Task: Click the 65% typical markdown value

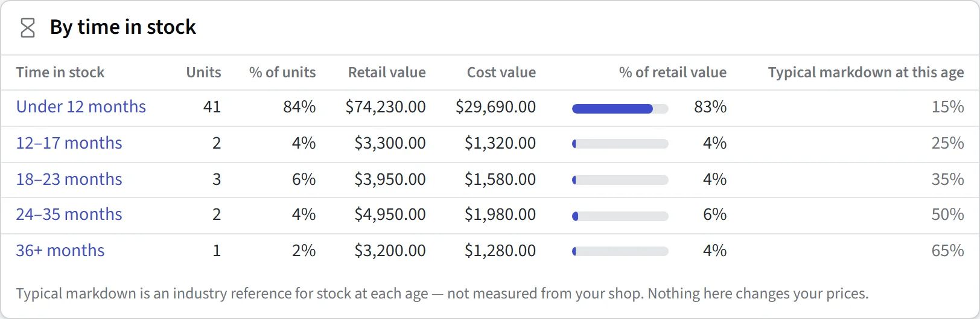Action: (x=948, y=251)
